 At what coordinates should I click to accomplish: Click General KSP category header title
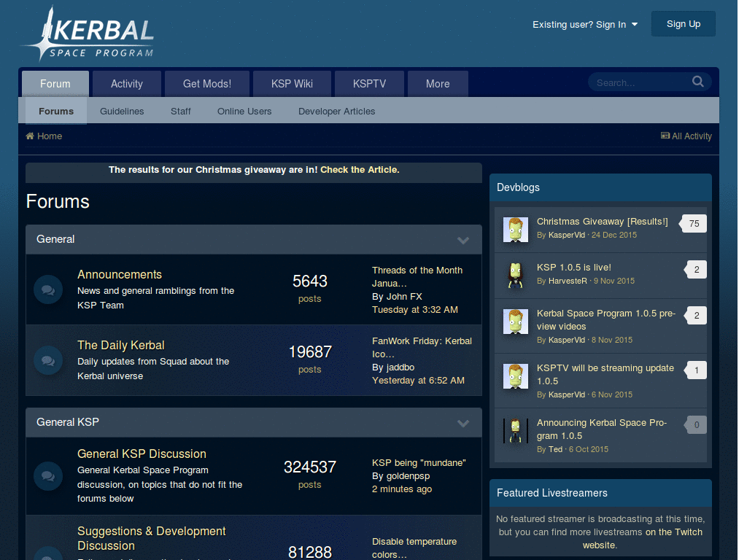[68, 422]
